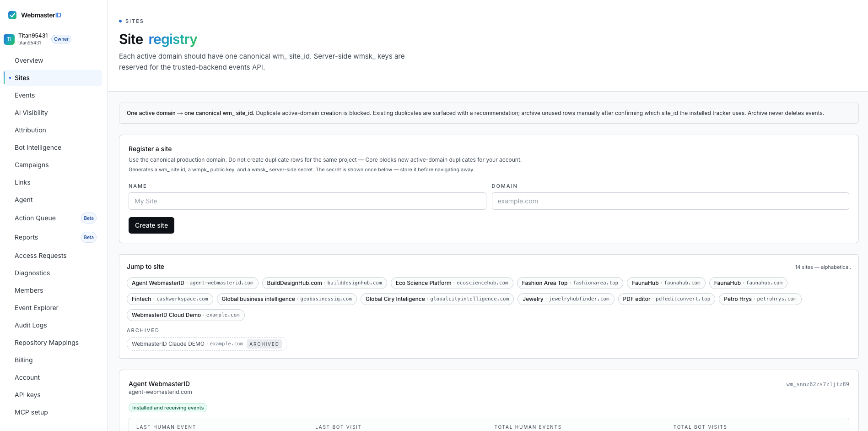
Task: Jump to Petro Hrys site chip
Action: 760,299
